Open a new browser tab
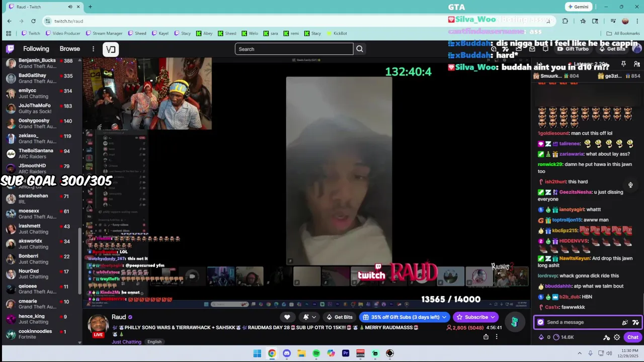This screenshot has width=644, height=362. (90, 7)
